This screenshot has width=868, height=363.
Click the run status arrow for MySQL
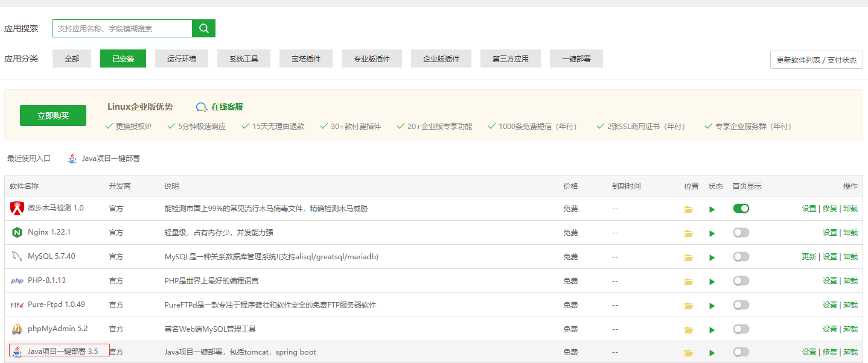click(712, 257)
